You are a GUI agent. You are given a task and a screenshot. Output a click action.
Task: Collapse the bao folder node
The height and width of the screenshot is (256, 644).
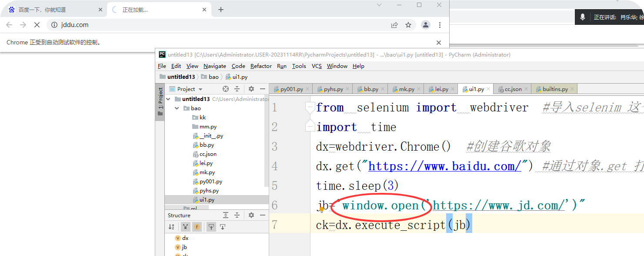point(177,108)
